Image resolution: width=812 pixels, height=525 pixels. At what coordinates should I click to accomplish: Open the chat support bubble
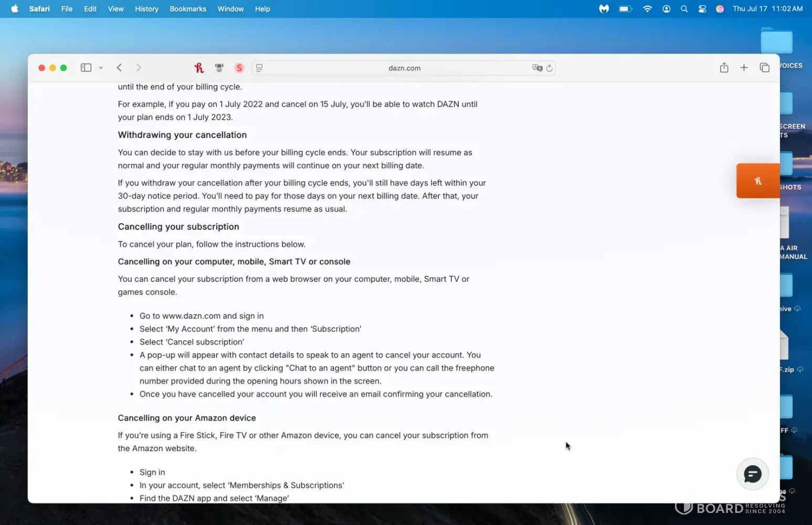(x=752, y=474)
